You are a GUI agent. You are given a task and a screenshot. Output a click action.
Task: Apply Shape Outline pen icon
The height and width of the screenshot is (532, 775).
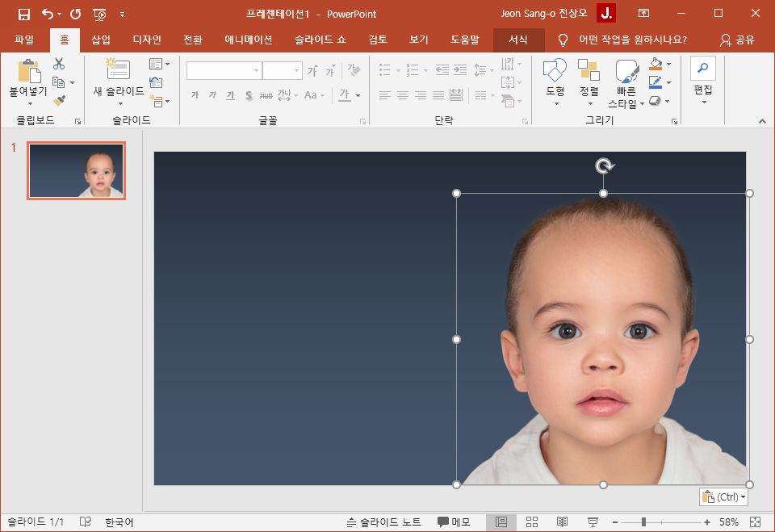click(x=656, y=82)
